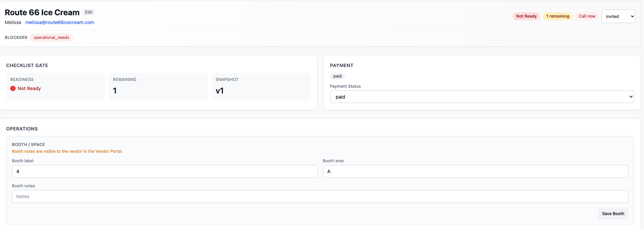Click the Snapshot value v1
This screenshot has height=229, width=644.
tap(220, 91)
